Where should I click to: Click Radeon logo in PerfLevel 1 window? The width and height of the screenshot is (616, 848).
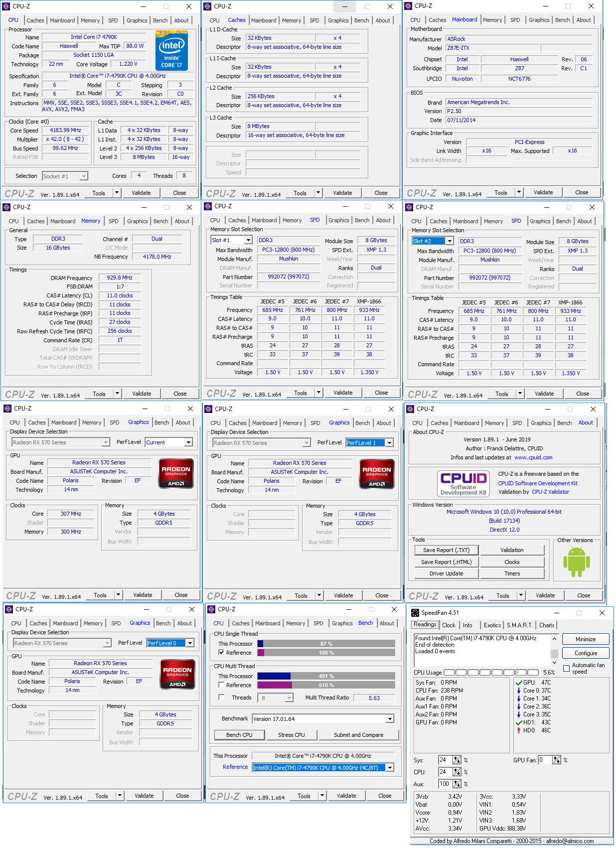(x=377, y=474)
